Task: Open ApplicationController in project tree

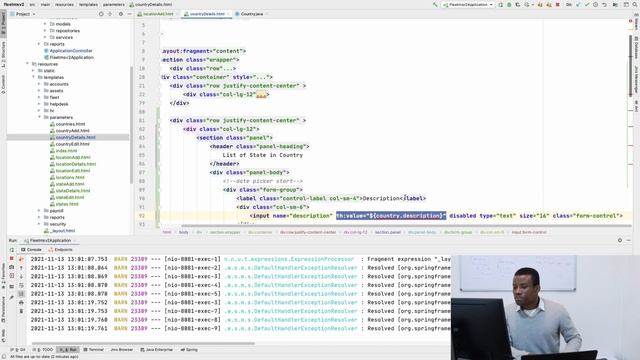Action: coord(71,51)
